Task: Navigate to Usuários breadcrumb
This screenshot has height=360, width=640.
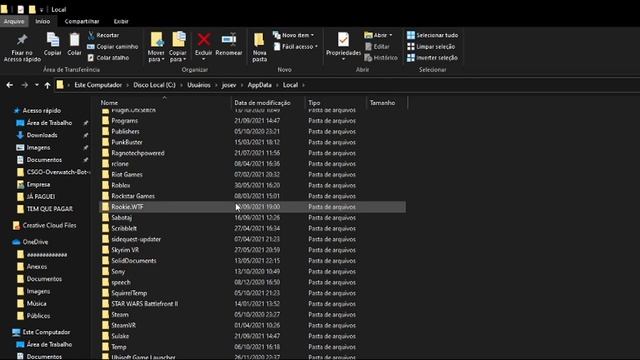Action: [x=199, y=85]
